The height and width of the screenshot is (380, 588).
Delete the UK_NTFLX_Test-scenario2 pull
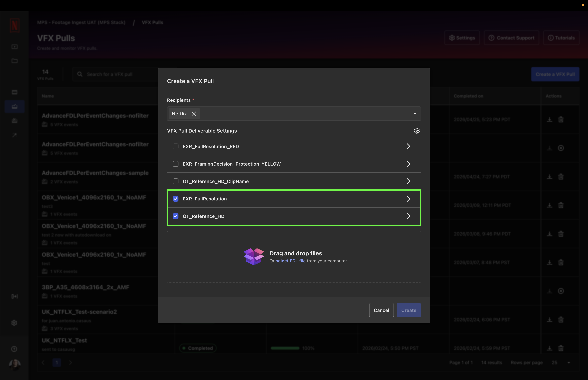[x=561, y=320]
